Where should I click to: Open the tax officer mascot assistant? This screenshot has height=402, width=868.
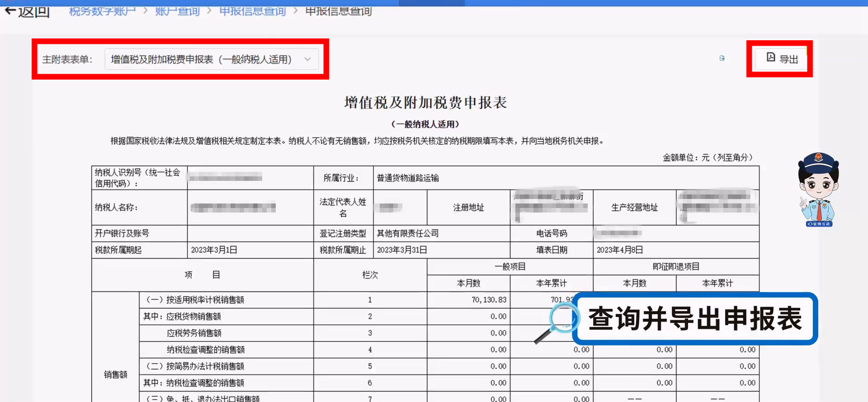click(x=819, y=185)
